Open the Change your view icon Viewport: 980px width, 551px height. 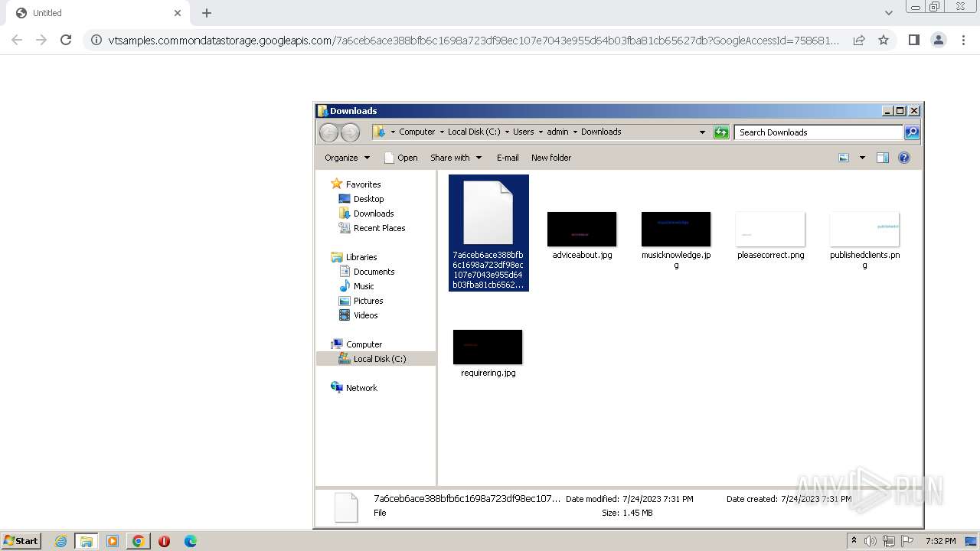coord(844,158)
